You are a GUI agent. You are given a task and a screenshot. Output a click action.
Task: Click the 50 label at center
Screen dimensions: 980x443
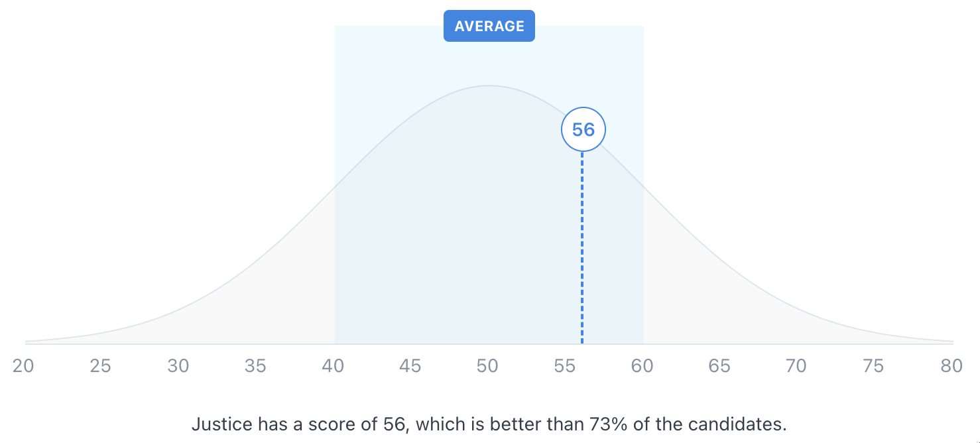tap(488, 366)
